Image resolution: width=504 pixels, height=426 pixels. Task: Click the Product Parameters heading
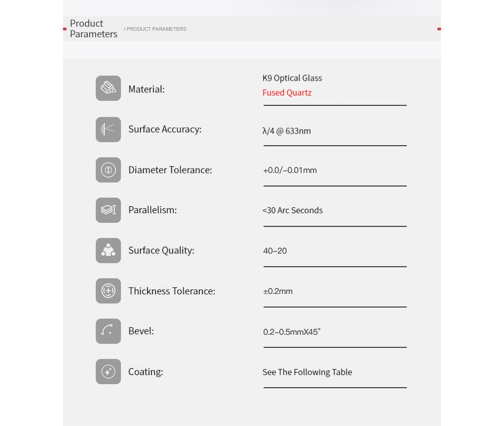94,29
